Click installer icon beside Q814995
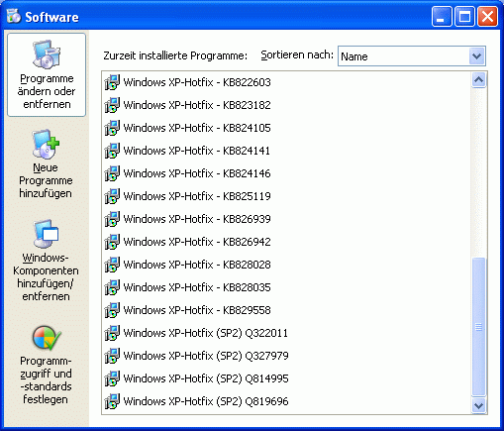 (112, 378)
